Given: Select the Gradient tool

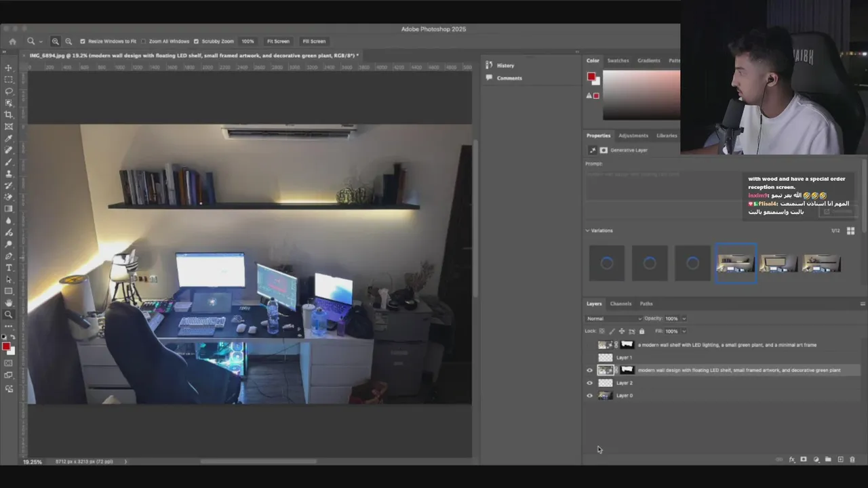Looking at the screenshot, I should click(x=9, y=209).
